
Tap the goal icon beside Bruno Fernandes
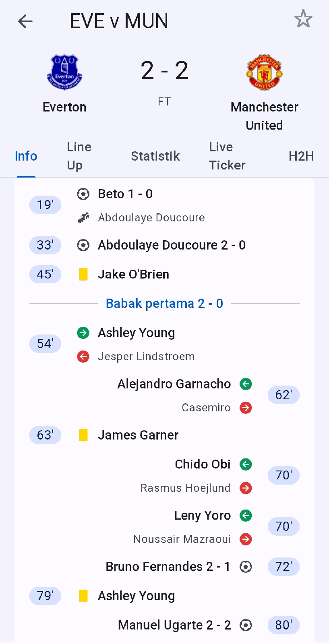point(246,567)
